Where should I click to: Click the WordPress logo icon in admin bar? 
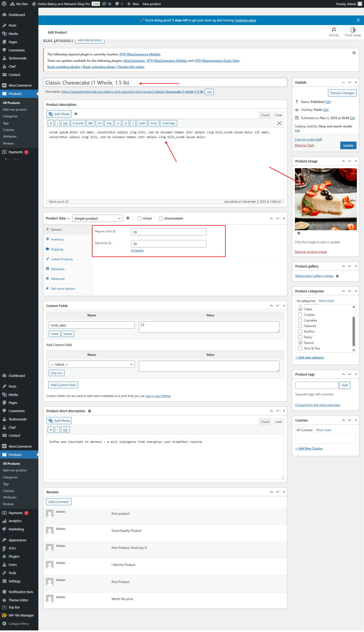coord(4,4)
